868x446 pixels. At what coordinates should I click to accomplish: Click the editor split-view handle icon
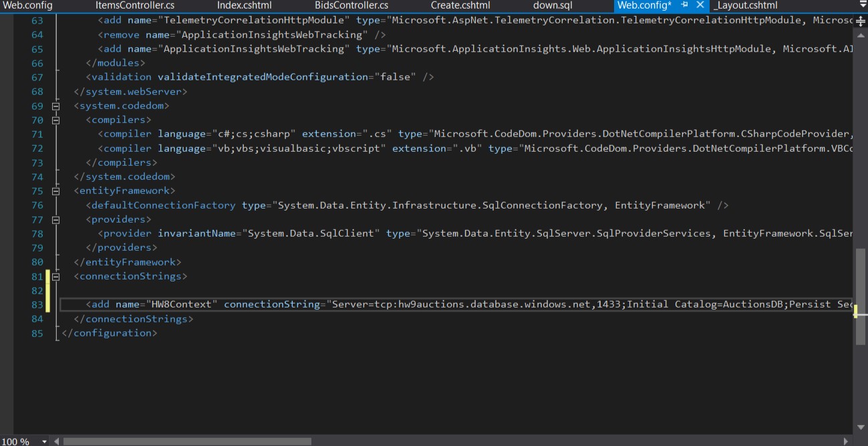coord(861,21)
